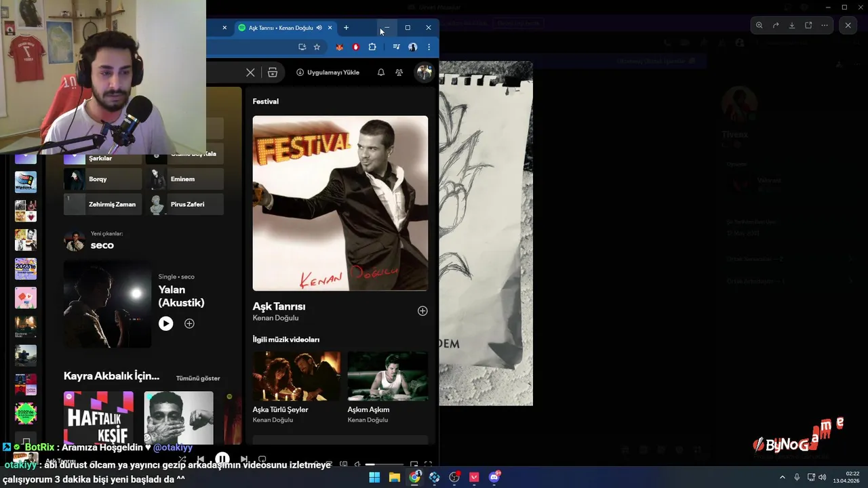Screen dimensions: 868x488
Task: Forward the image with the arrow icon
Action: [x=776, y=25]
